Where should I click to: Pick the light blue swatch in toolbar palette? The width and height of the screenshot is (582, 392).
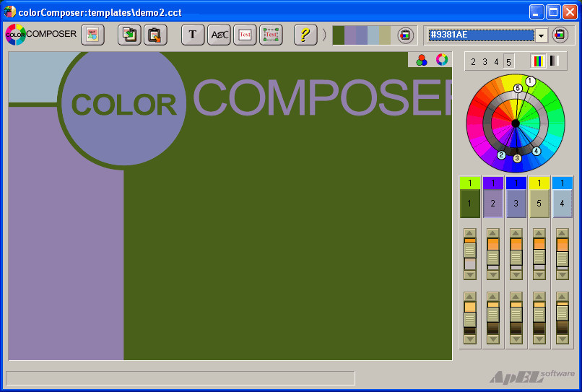(373, 35)
